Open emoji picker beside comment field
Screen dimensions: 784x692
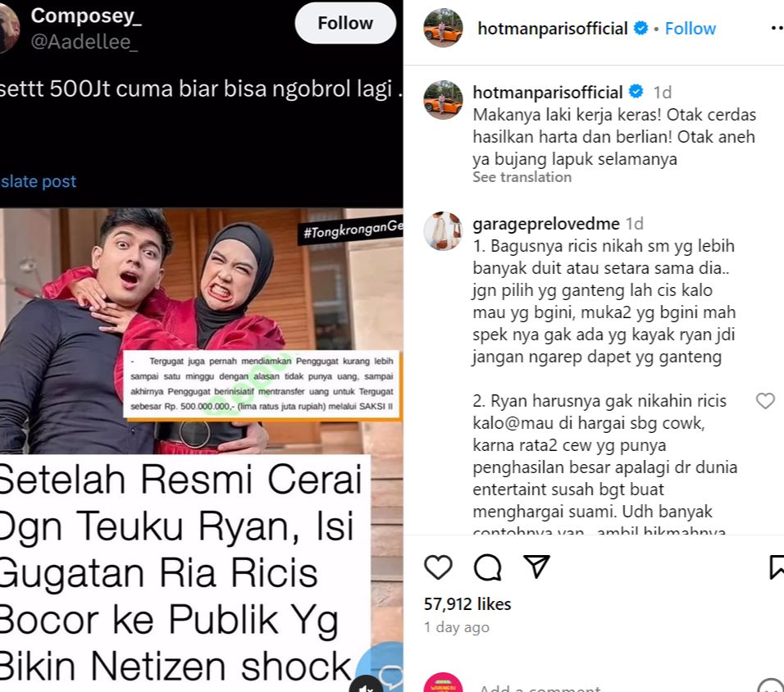tap(772, 687)
